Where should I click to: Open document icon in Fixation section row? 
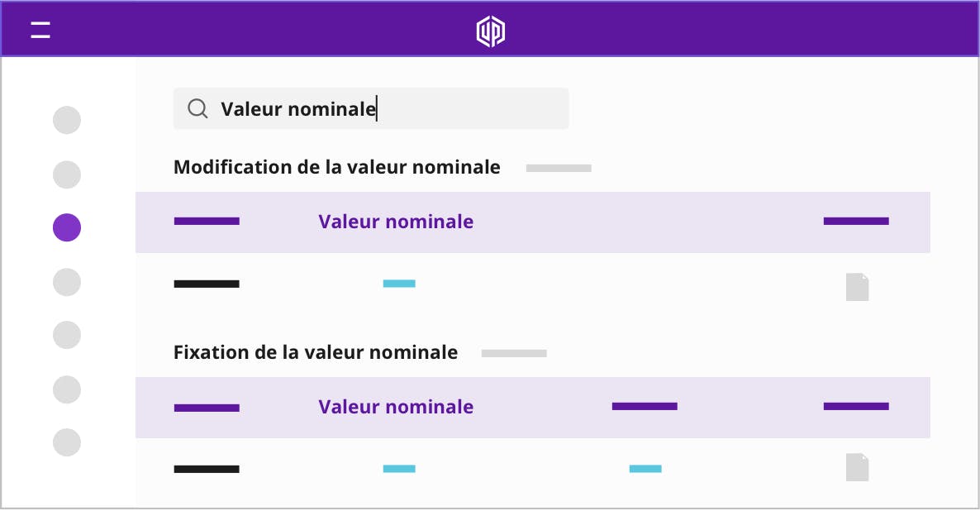click(857, 467)
